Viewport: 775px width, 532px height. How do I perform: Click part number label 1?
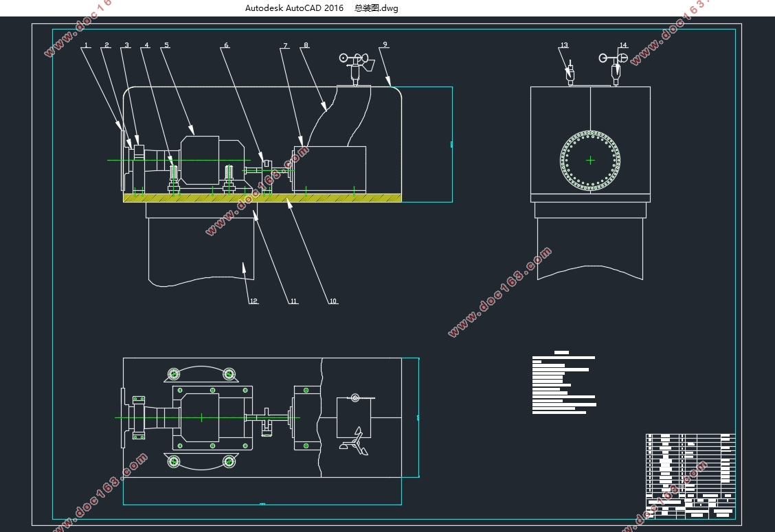coord(86,45)
